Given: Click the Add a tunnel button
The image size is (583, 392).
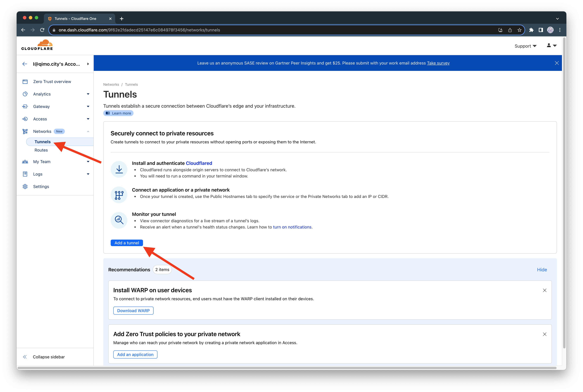Looking at the screenshot, I should point(127,243).
